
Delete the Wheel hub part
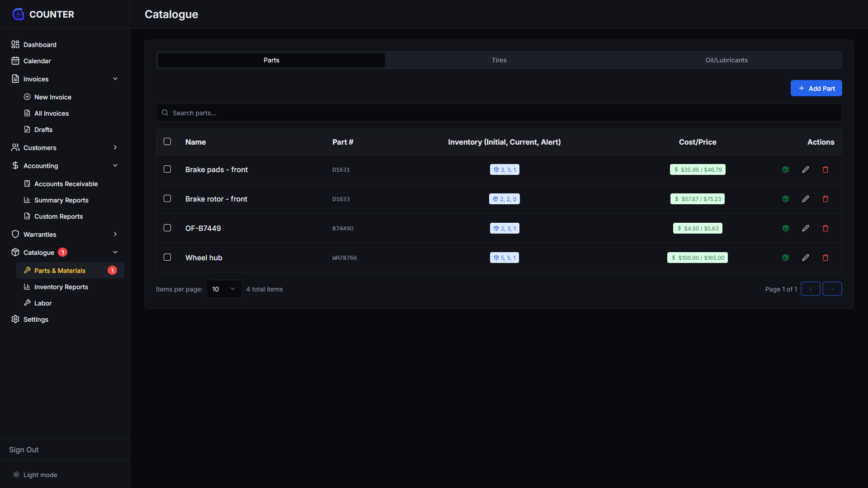[x=826, y=258]
